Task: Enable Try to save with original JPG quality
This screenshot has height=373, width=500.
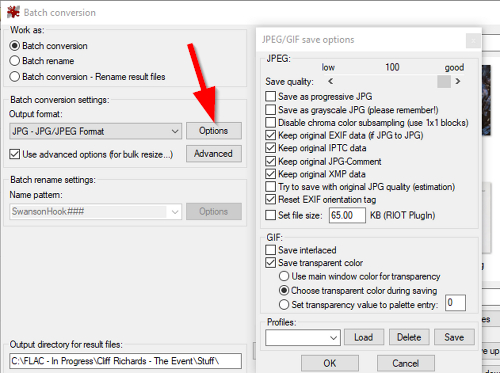Action: pos(270,187)
